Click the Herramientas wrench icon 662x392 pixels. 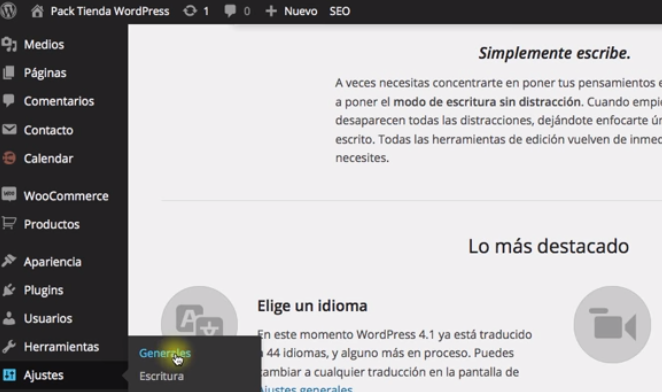tap(9, 346)
